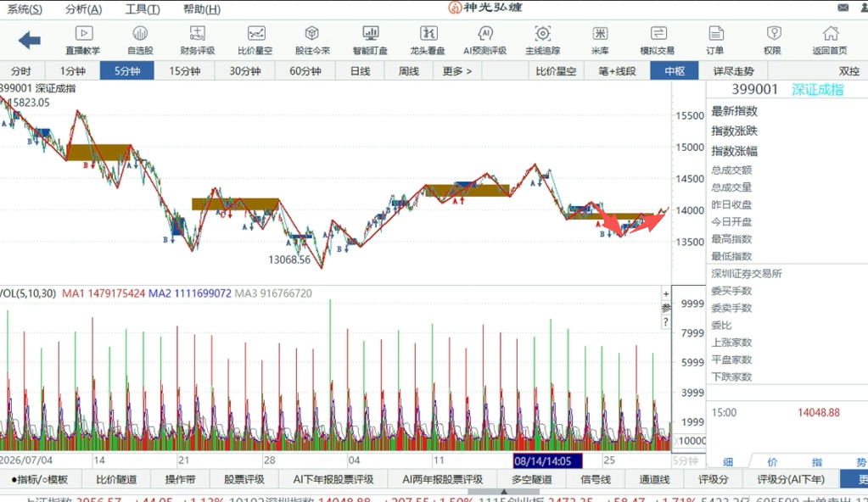Click the 14048.88 latest trade value
The height and width of the screenshot is (502, 868).
tap(818, 412)
